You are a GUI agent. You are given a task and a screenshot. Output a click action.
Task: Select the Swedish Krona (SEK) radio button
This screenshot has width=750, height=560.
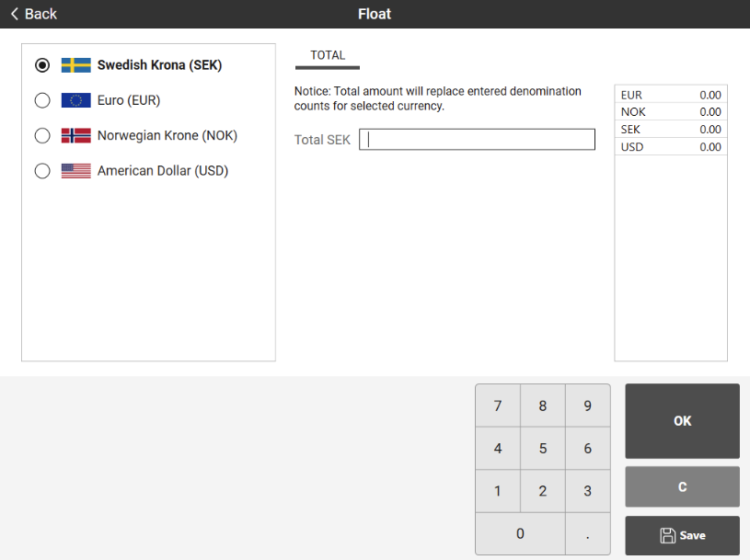41,65
